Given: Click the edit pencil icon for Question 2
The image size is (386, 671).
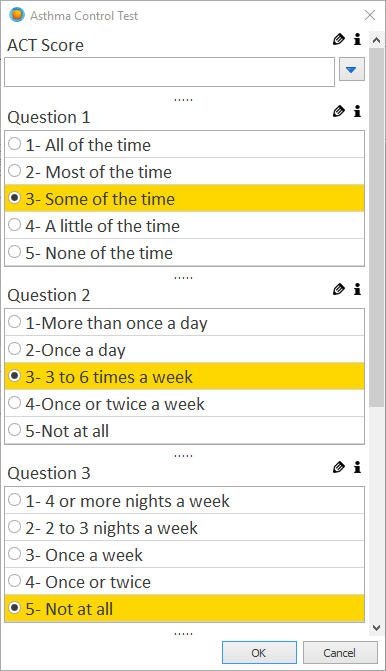Looking at the screenshot, I should (x=338, y=289).
